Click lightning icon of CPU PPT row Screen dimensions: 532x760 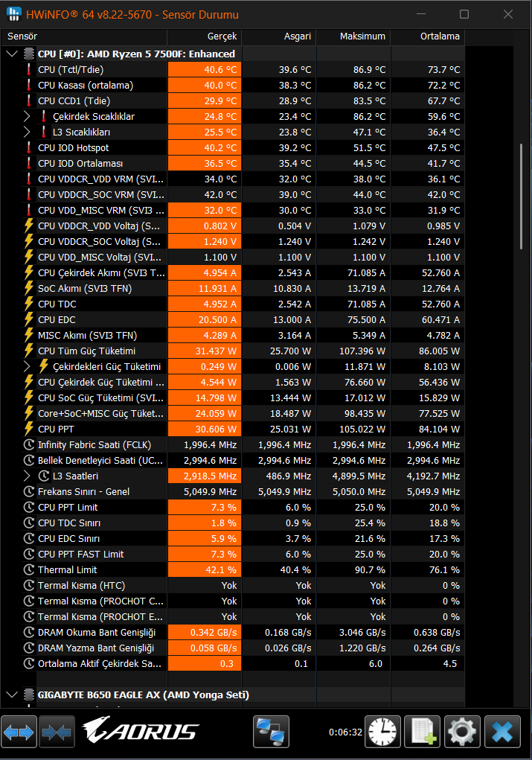pos(28,429)
